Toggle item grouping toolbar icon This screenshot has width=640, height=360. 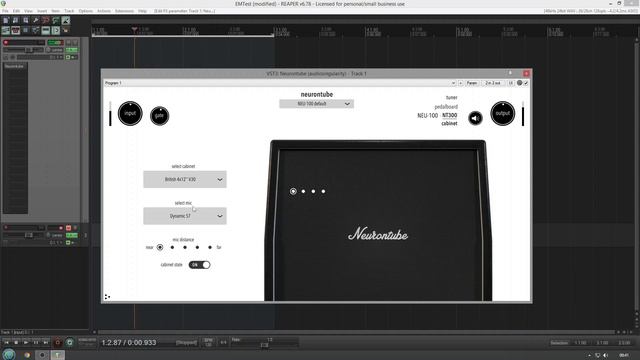pos(16,30)
